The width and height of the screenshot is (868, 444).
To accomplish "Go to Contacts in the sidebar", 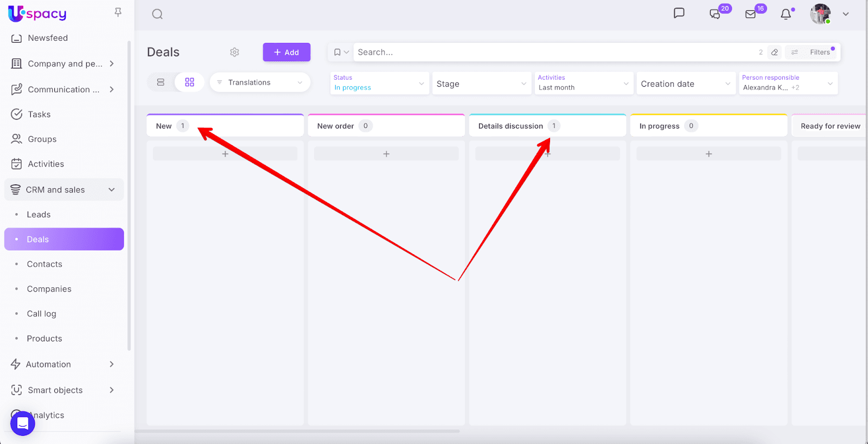I will pyautogui.click(x=44, y=264).
